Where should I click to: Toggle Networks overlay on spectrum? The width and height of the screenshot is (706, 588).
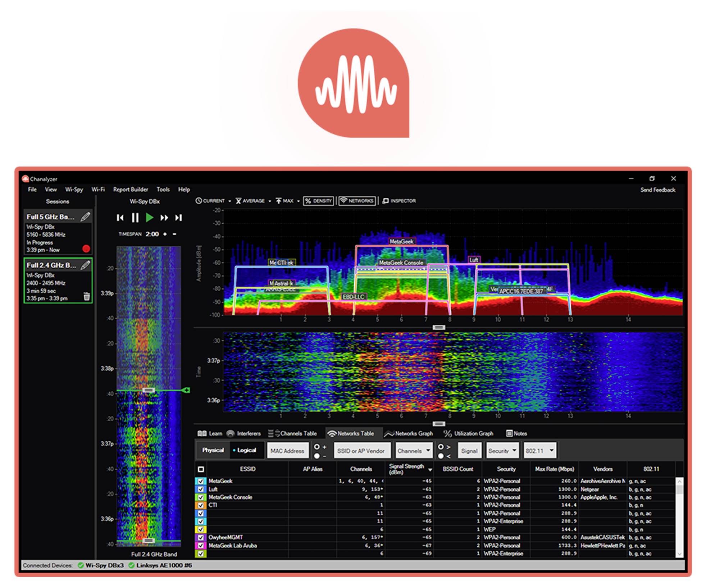click(357, 201)
